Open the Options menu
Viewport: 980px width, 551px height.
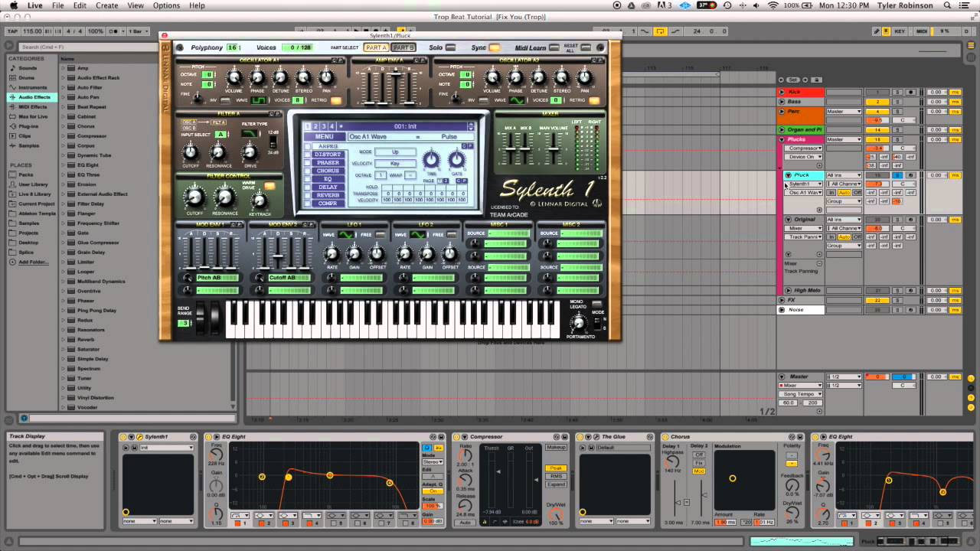pos(166,5)
